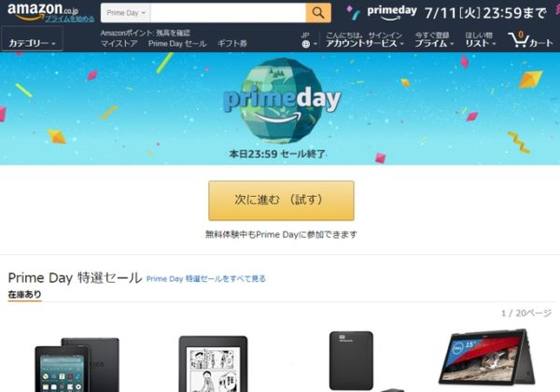Click the orange magnifier search button
The image size is (560, 392).
point(318,13)
